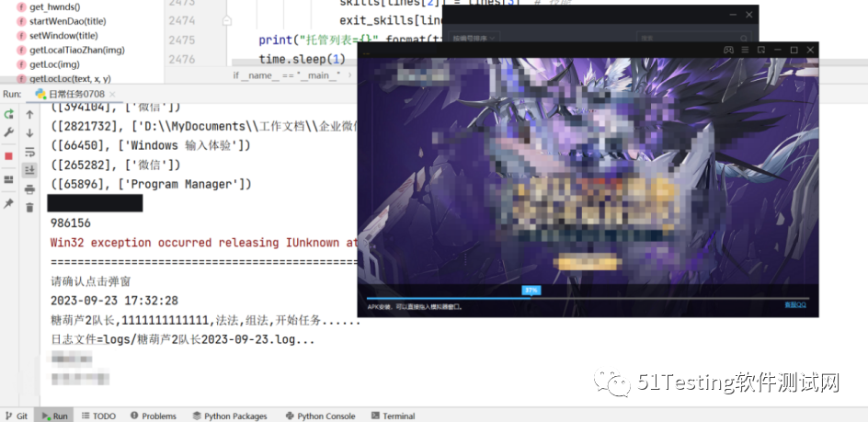Print the console output
The height and width of the screenshot is (422, 868).
tap(30, 189)
